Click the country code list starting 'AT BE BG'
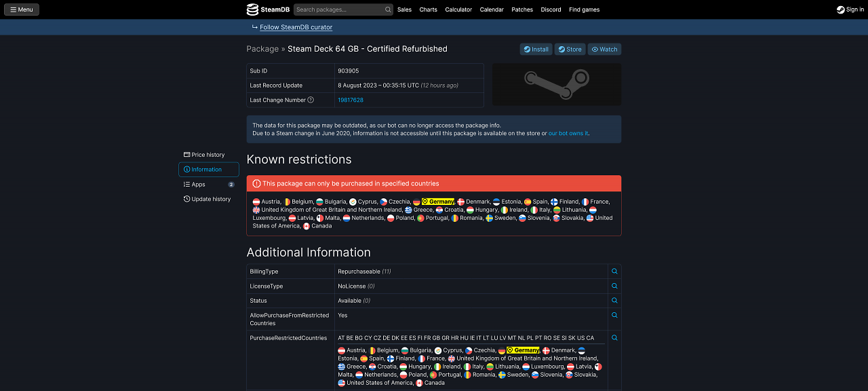868x391 pixels. (466, 337)
